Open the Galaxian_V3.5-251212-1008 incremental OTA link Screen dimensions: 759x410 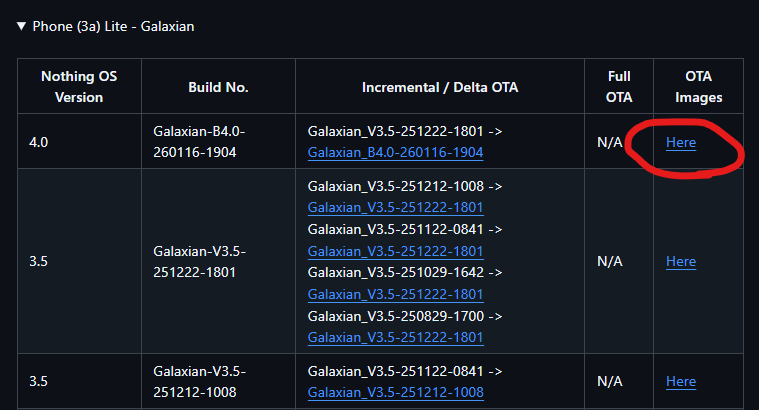[x=395, y=392]
